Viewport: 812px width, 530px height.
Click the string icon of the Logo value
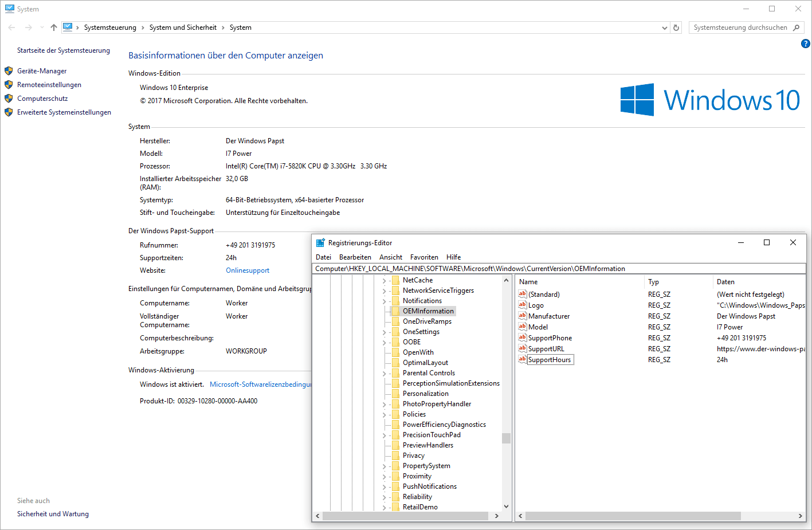point(522,305)
